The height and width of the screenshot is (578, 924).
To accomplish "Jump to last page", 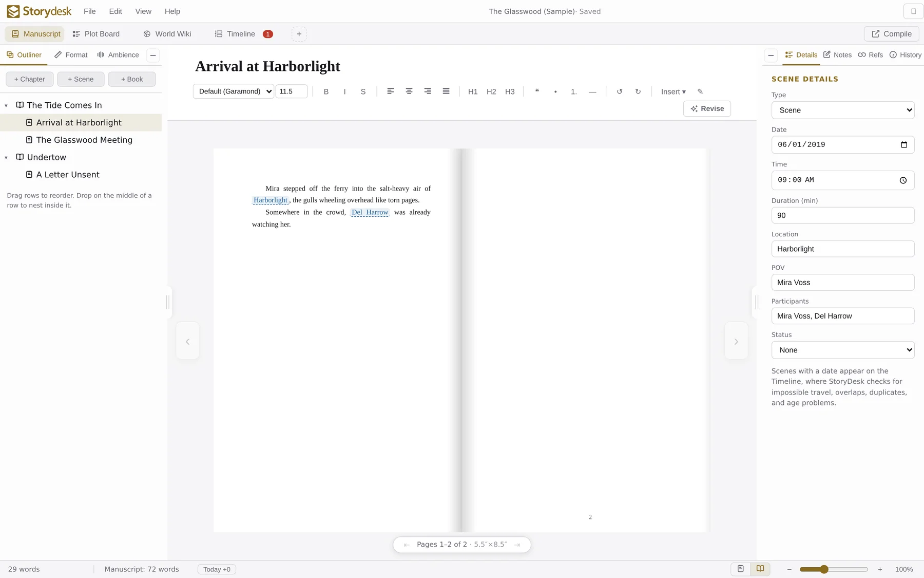I will 517,545.
